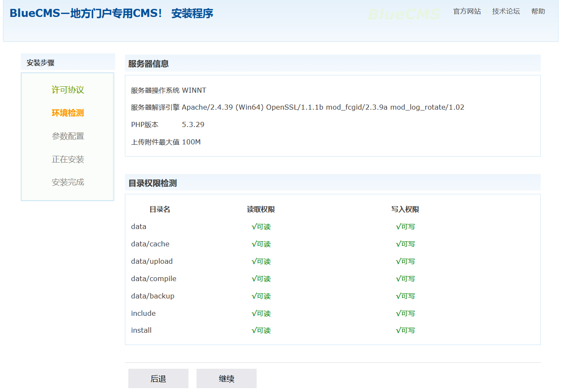Screen dimensions: 581x392
Task: Click the faded BlueCMS logo in header
Action: pyautogui.click(x=404, y=14)
